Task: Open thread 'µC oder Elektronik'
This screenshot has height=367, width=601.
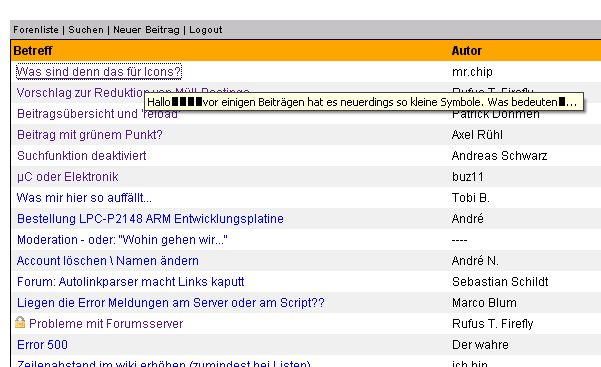Action: point(68,177)
